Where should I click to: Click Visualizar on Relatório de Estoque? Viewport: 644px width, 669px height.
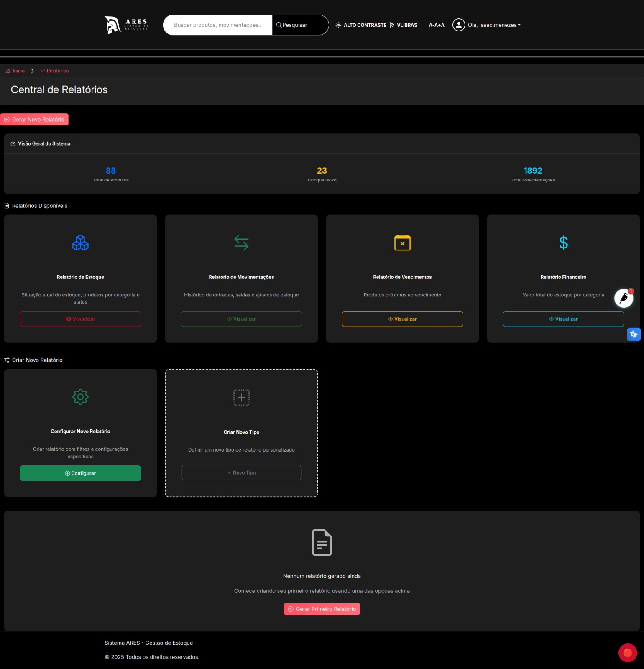tap(80, 319)
